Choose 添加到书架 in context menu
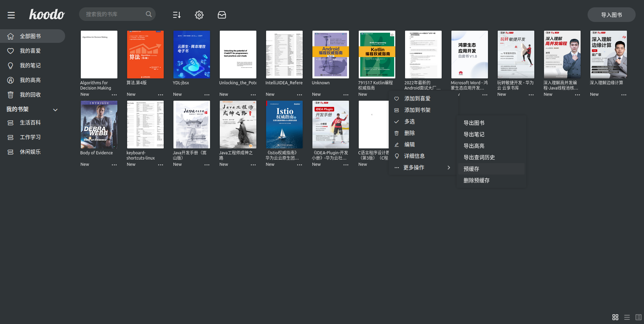 pos(424,110)
